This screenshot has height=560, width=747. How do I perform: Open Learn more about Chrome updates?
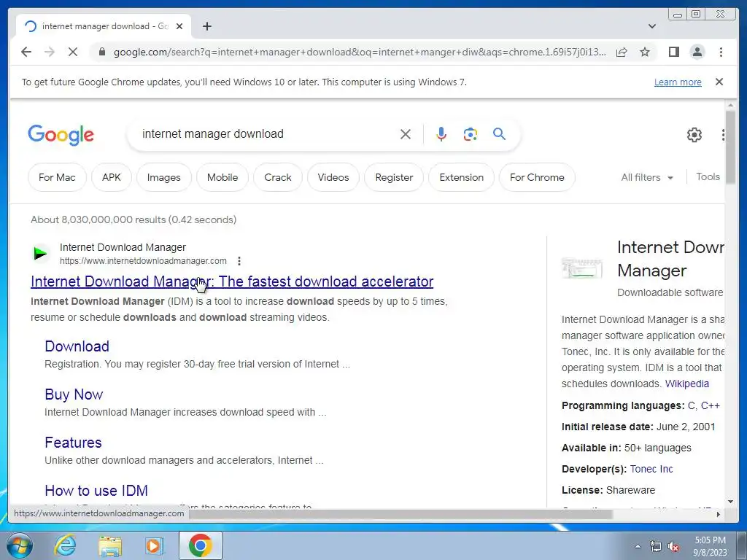pyautogui.click(x=678, y=82)
